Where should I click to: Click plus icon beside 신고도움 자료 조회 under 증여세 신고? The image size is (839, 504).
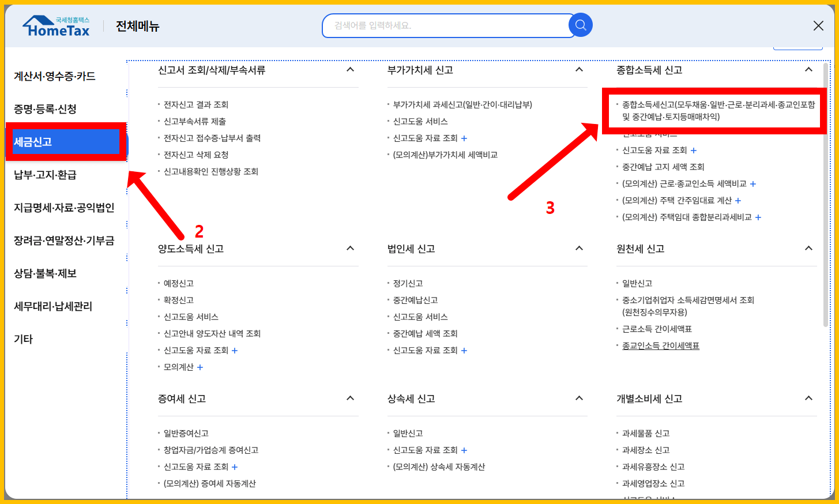coord(234,467)
